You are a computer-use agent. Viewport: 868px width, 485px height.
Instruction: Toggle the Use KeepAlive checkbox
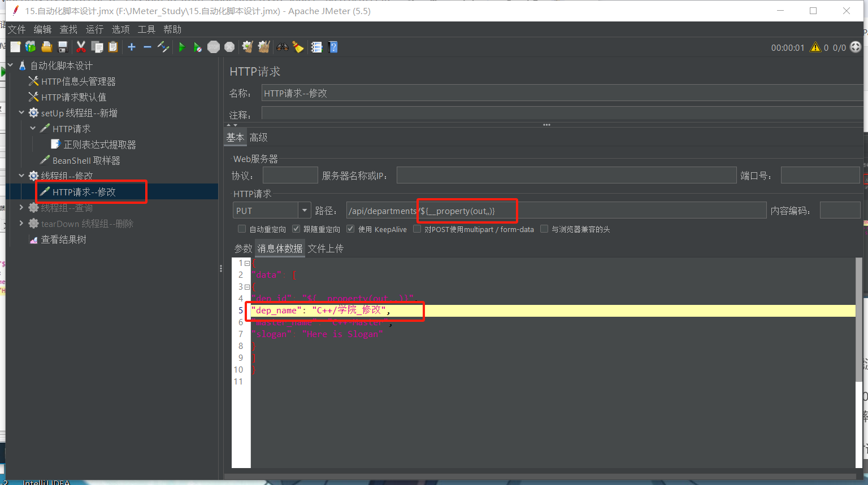350,229
